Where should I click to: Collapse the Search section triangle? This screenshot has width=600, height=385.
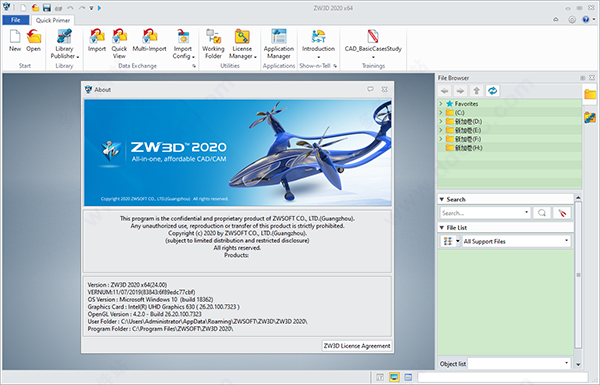pyautogui.click(x=442, y=199)
